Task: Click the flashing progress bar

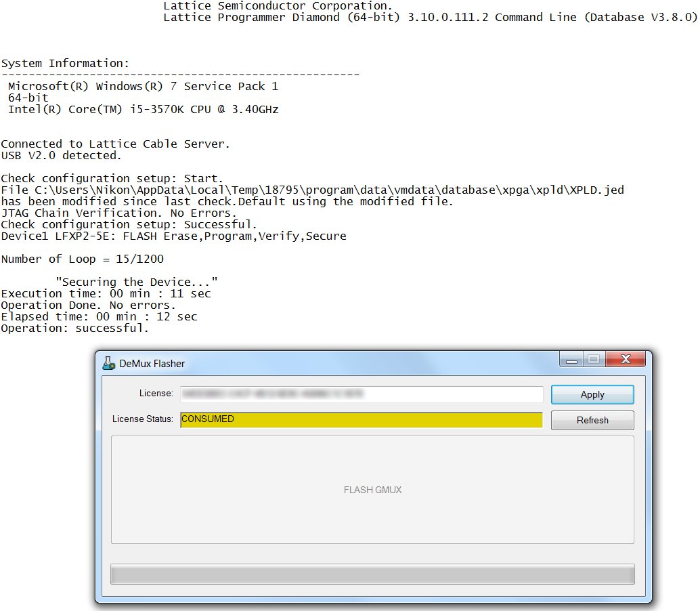Action: [372, 574]
